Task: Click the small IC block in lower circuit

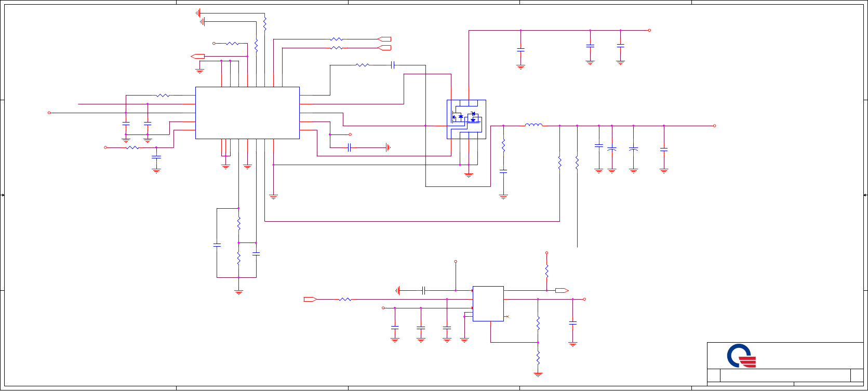Action: click(x=488, y=304)
